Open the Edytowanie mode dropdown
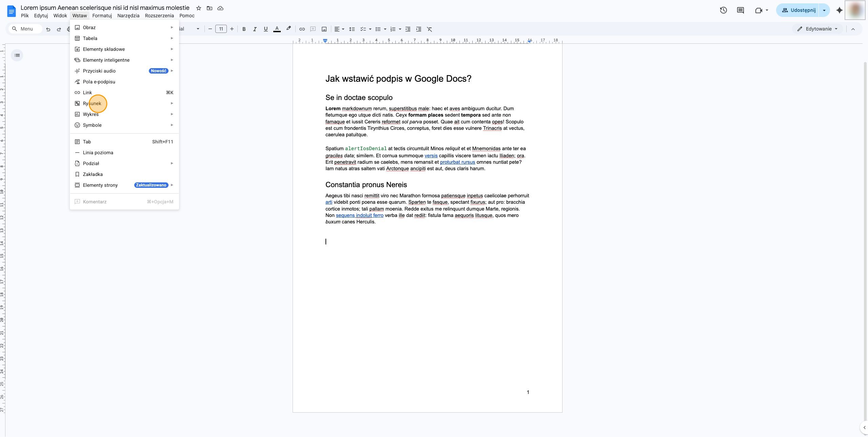868x437 pixels. tap(818, 29)
